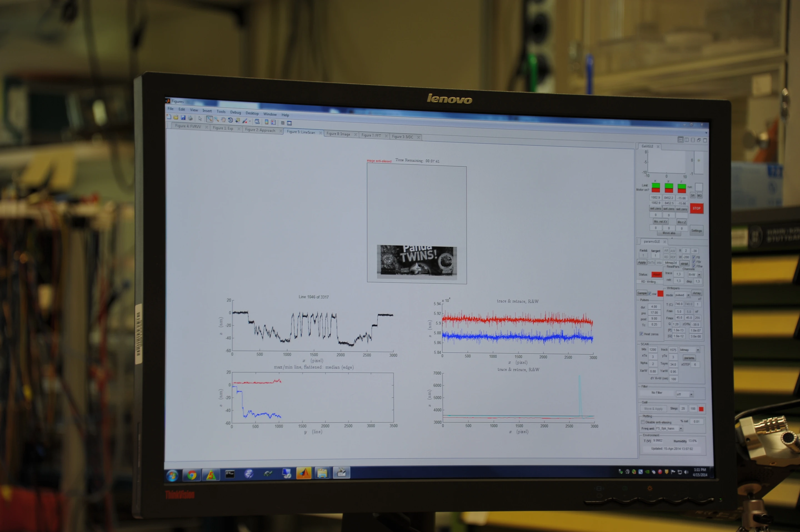Toggle the ow checkbox beside Sample
The height and width of the screenshot is (532, 800).
point(650,293)
